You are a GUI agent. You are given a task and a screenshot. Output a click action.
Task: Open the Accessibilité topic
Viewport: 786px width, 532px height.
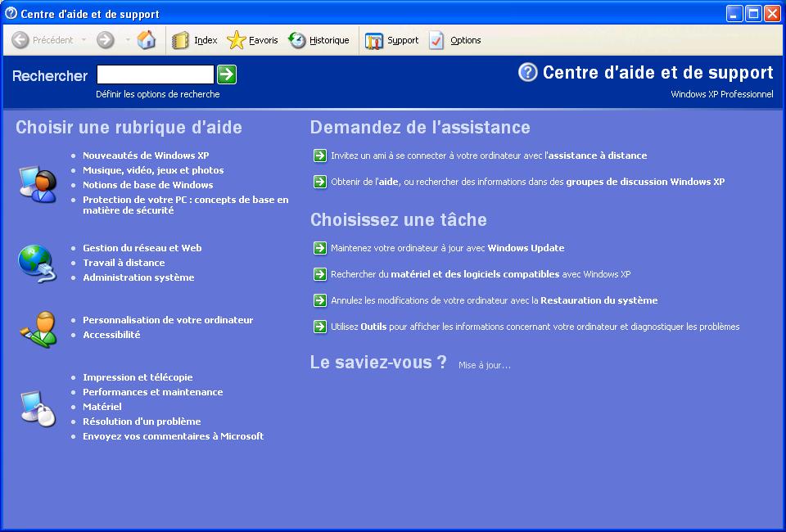click(x=111, y=335)
